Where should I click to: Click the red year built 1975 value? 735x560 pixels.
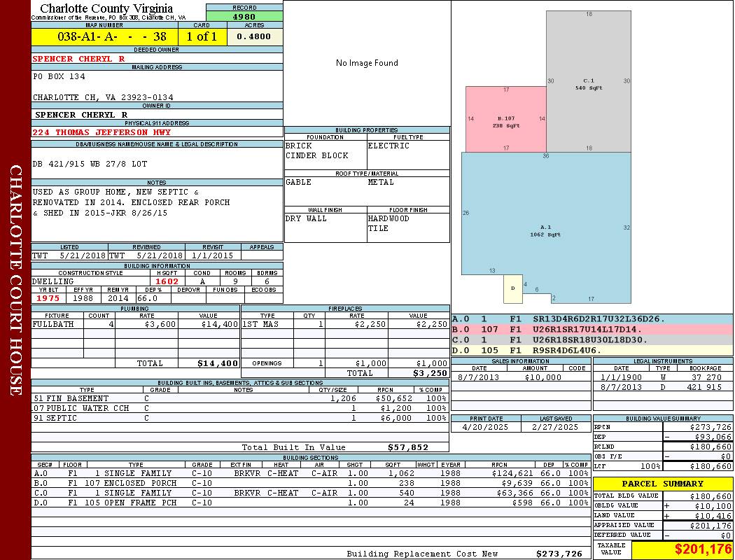(x=48, y=298)
